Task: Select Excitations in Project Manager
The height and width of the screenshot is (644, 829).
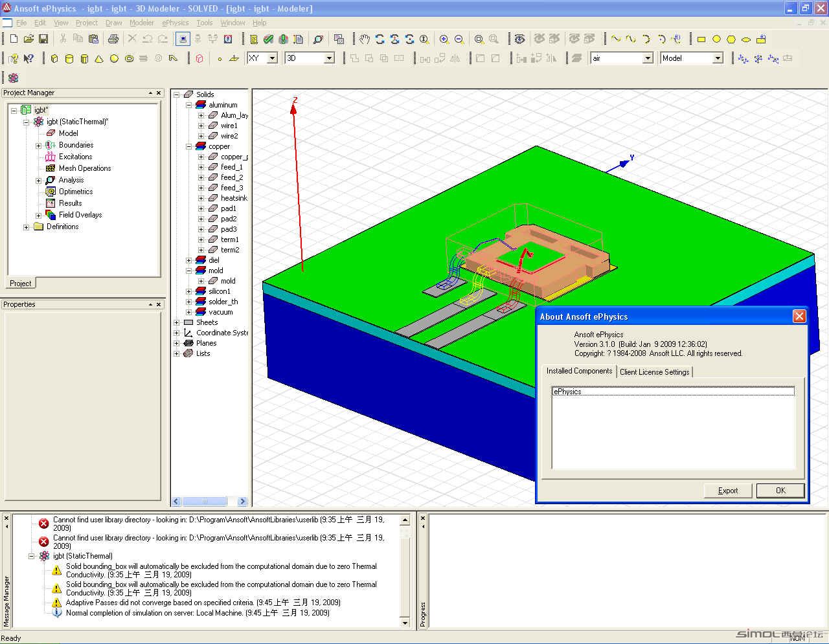Action: click(75, 157)
